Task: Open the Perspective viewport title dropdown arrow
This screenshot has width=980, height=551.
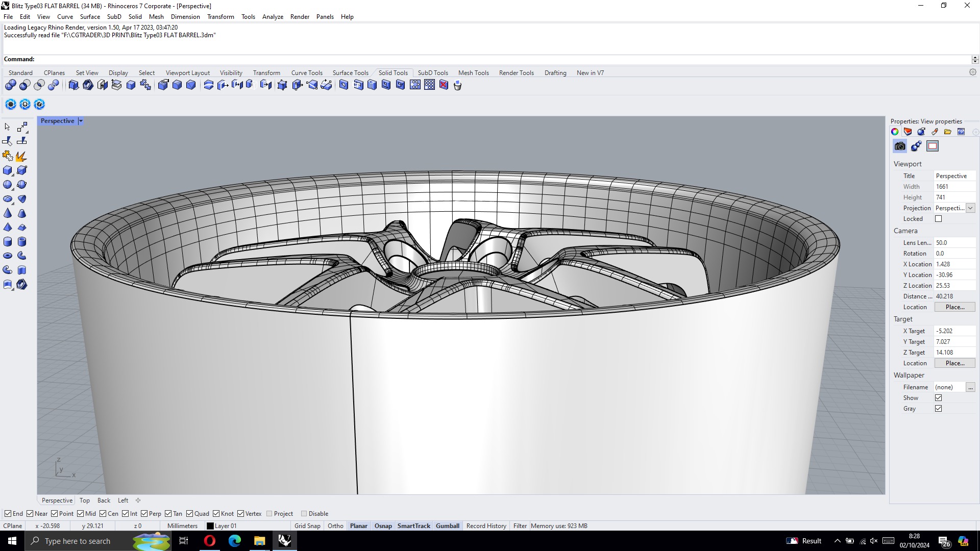Action: (x=81, y=121)
